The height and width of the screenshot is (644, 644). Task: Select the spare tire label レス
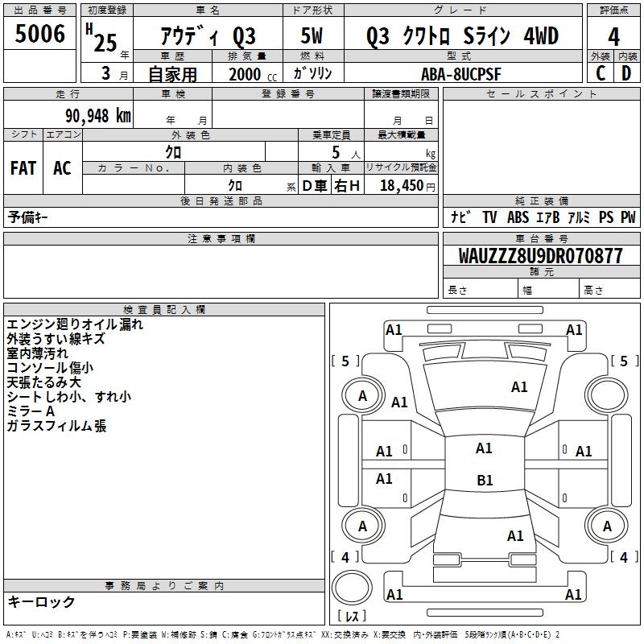tap(352, 616)
